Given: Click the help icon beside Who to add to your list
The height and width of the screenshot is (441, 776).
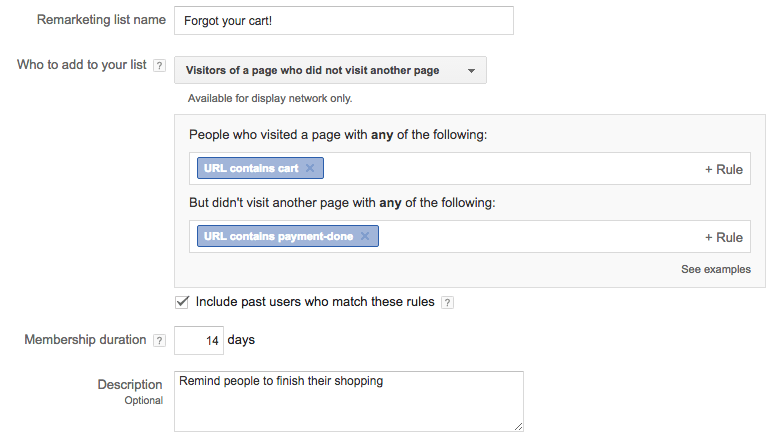Looking at the screenshot, I should (158, 65).
